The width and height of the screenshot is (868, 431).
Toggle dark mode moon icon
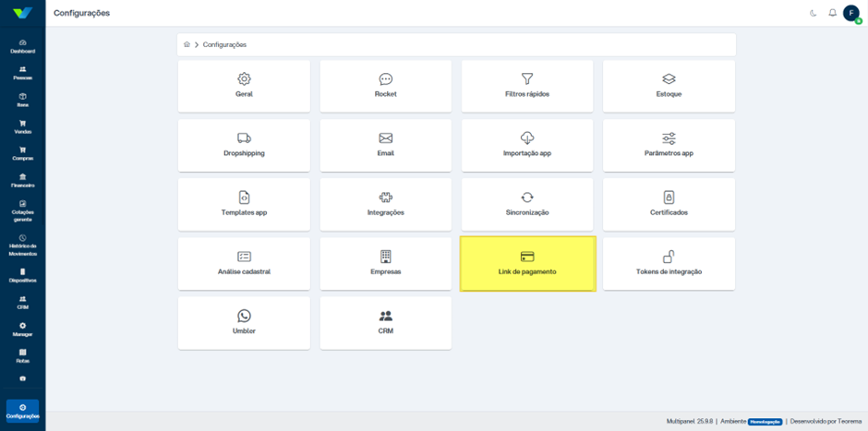click(x=814, y=13)
